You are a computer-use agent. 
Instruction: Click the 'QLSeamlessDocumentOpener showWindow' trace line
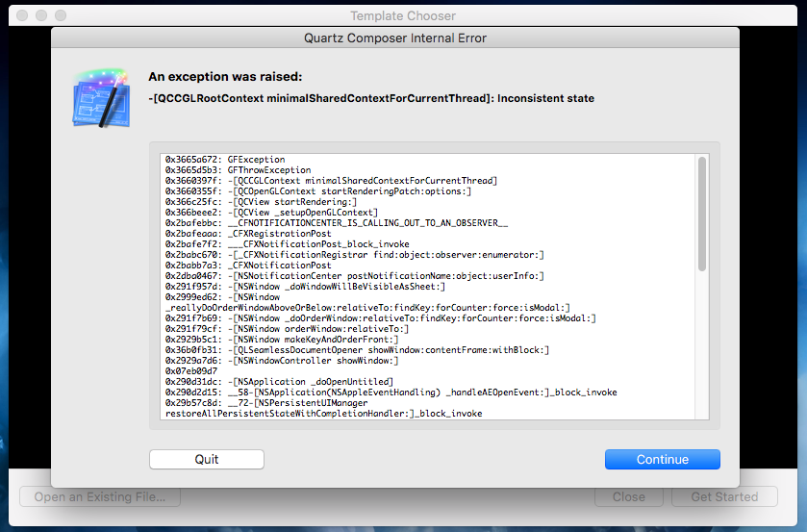[357, 350]
